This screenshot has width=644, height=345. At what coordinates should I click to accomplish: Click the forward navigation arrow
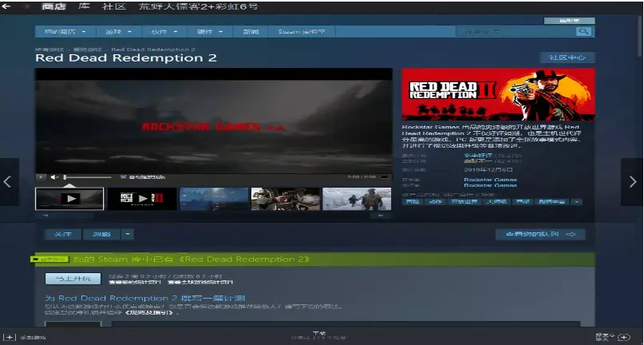[x=26, y=6]
